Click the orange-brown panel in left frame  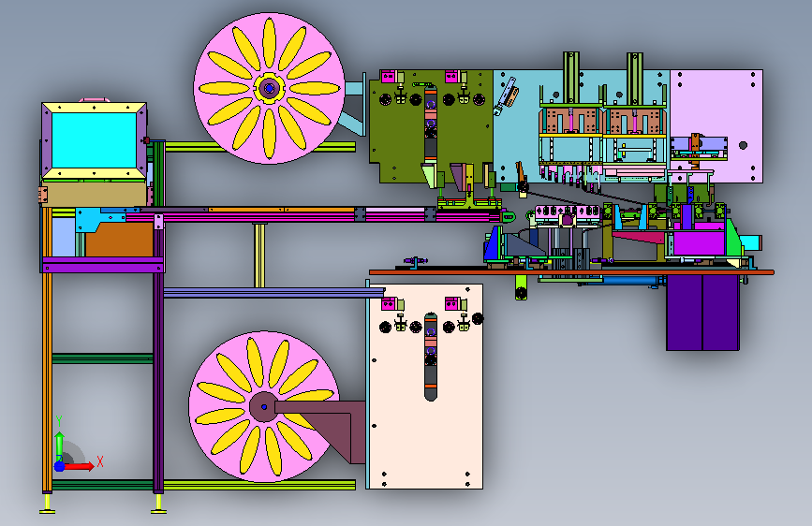[x=120, y=241]
